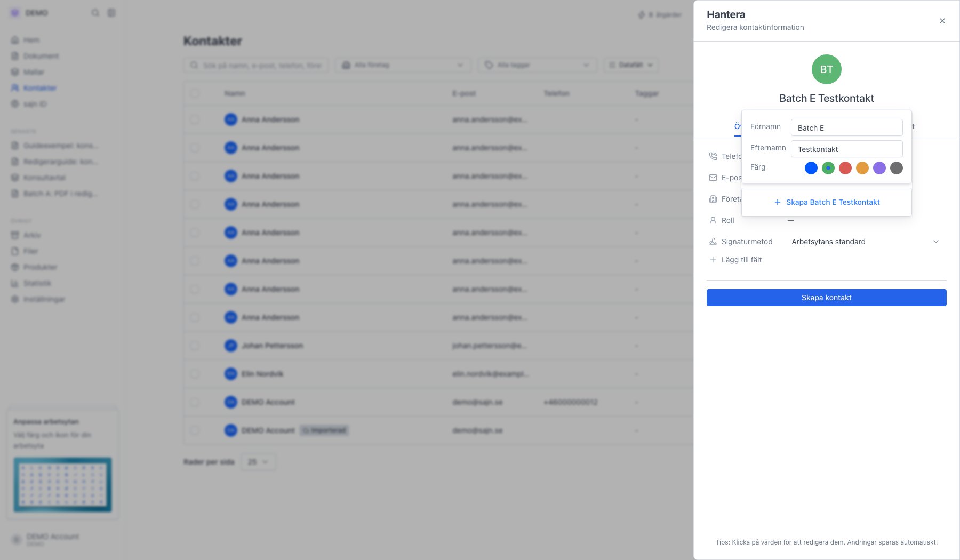Viewport: 960px width, 560px height.
Task: Click the envelope E-post icon
Action: click(713, 178)
